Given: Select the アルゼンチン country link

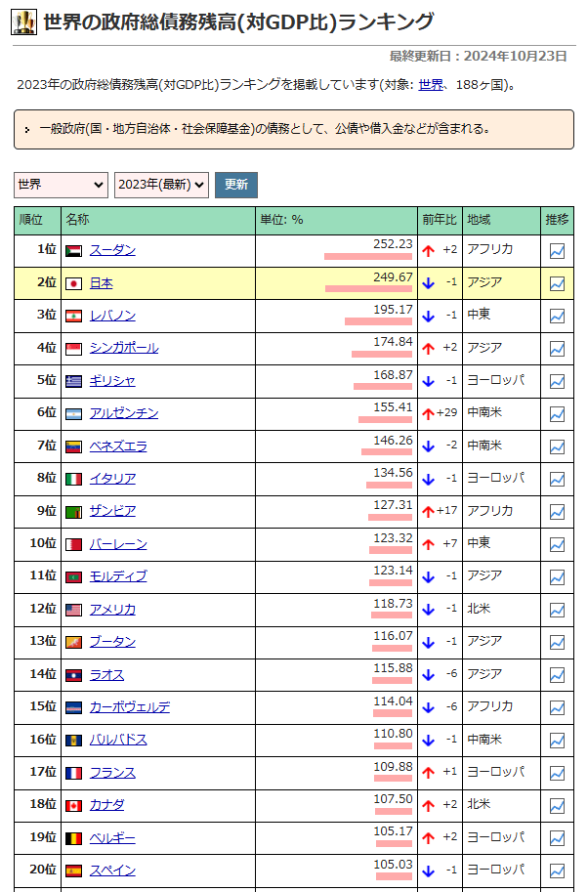Looking at the screenshot, I should 123,413.
